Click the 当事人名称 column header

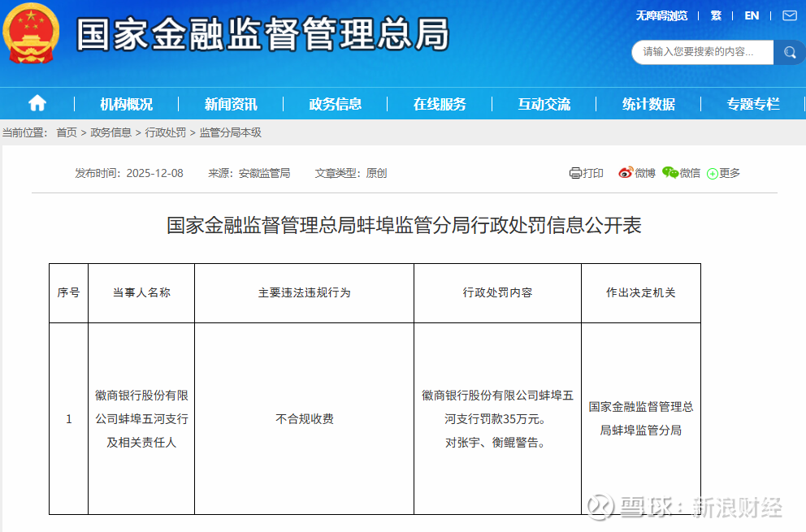click(x=141, y=293)
